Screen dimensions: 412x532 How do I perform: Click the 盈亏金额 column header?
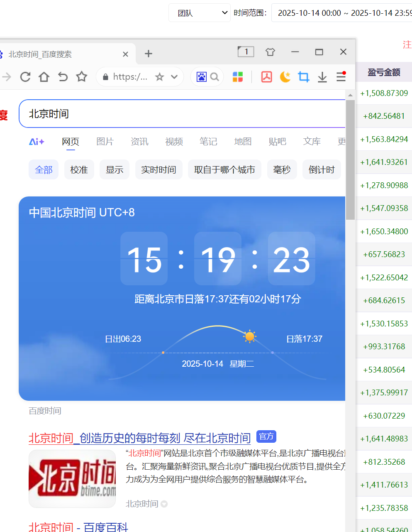384,72
